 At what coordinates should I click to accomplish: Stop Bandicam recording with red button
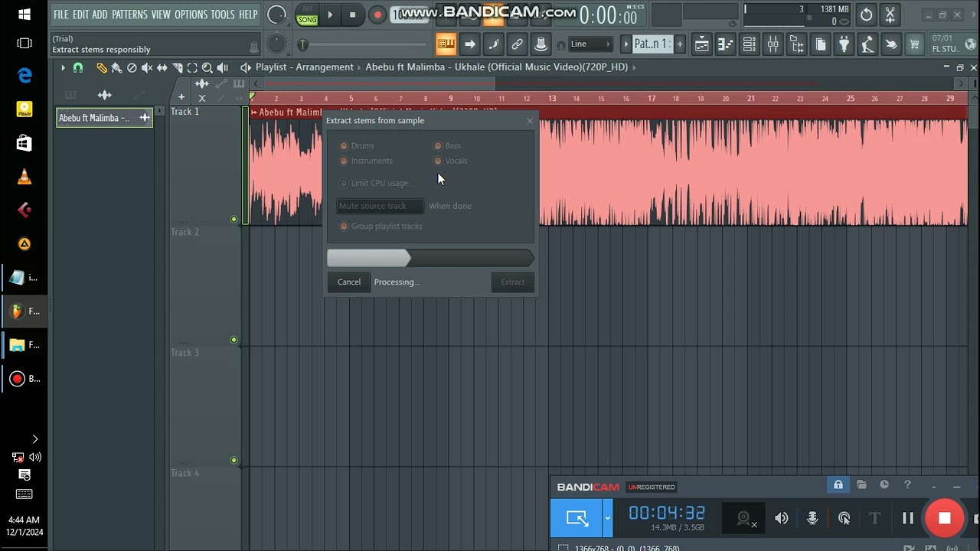[x=944, y=518]
